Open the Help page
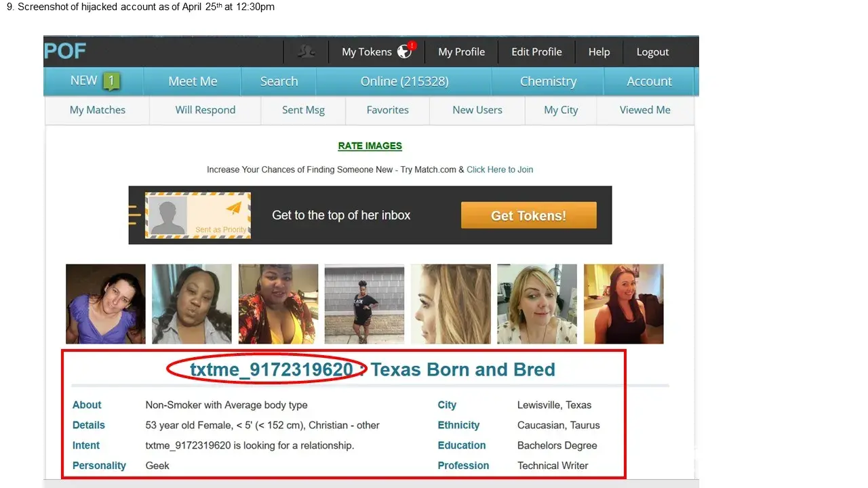The width and height of the screenshot is (868, 488). [x=599, y=52]
